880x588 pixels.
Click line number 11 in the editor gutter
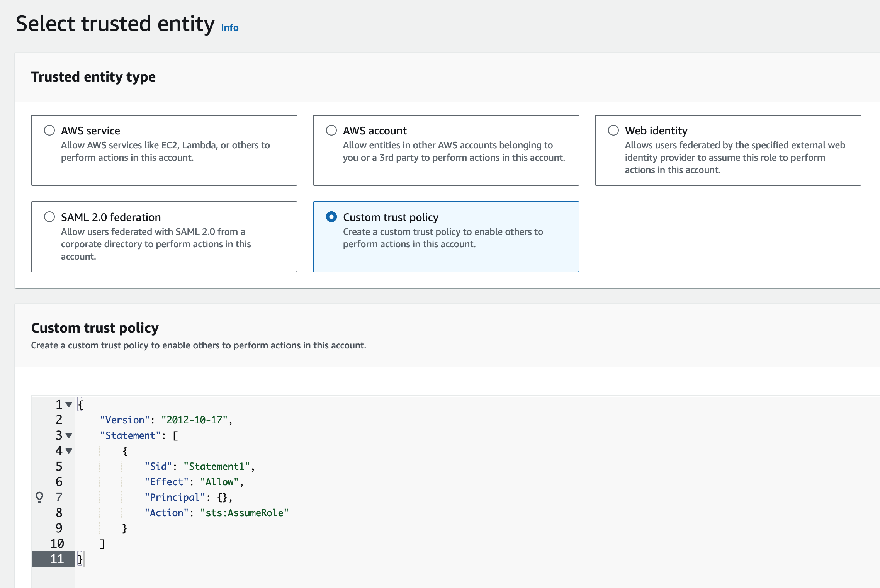coord(57,559)
